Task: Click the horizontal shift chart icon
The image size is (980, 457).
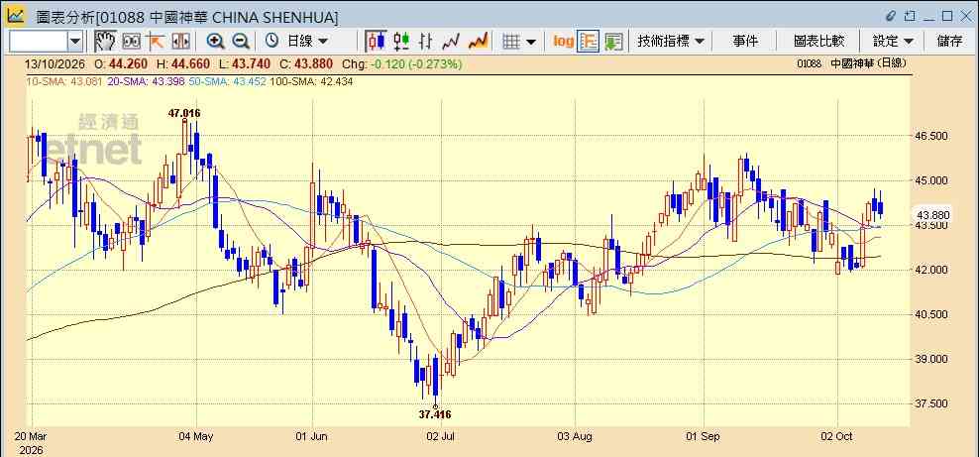Action: (180, 42)
